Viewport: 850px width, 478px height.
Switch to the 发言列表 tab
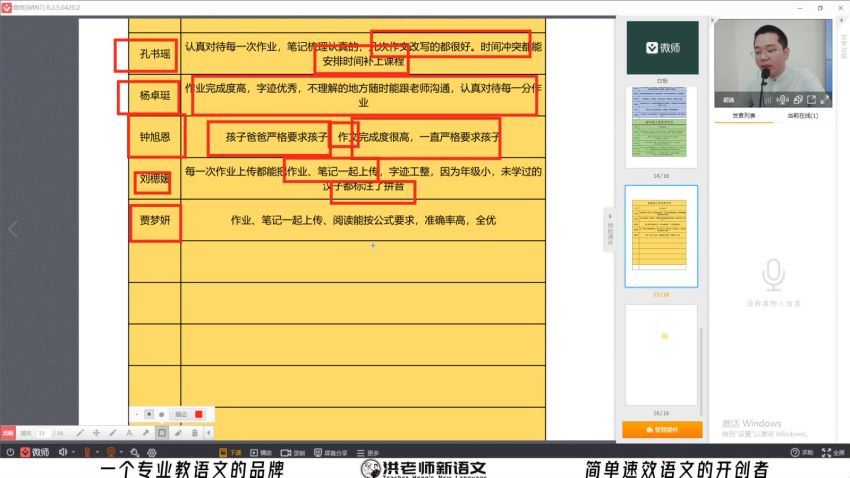coord(743,116)
